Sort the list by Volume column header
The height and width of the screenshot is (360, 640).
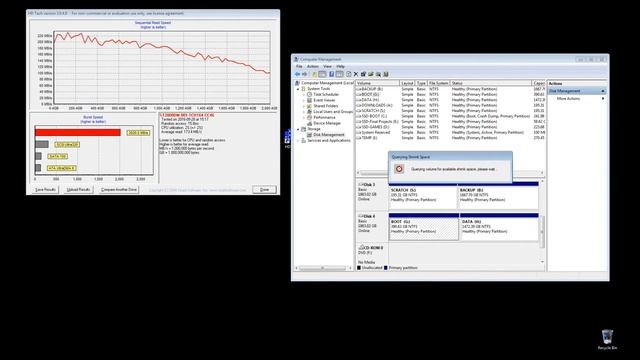tap(378, 83)
